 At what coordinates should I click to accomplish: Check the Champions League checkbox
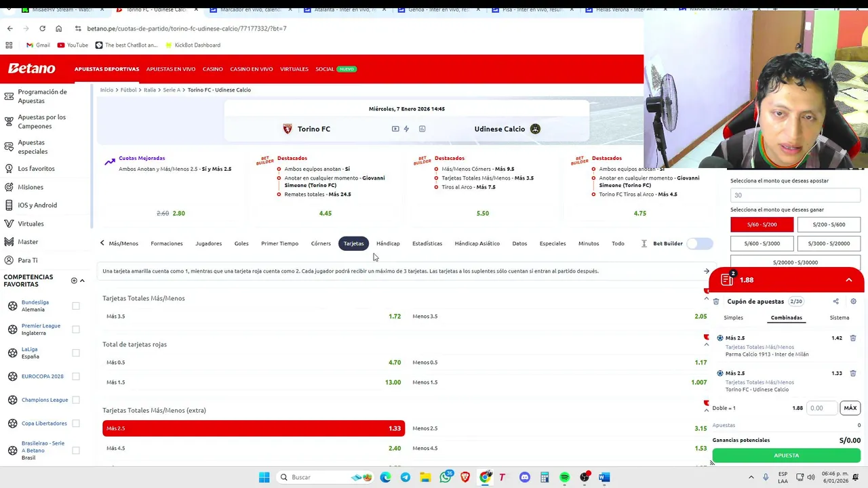(x=76, y=400)
